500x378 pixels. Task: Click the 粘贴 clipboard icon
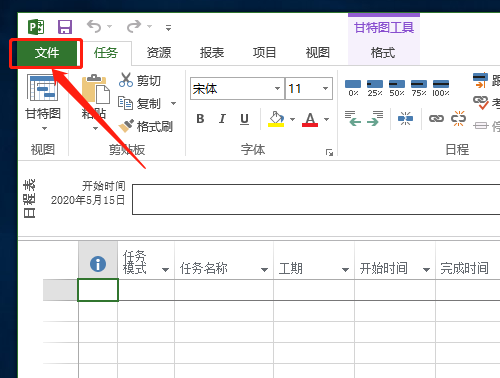[96, 89]
